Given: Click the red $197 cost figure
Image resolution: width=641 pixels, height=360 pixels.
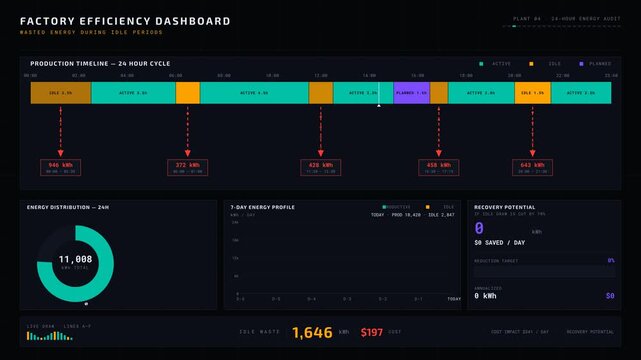Looking at the screenshot, I should 372,333.
